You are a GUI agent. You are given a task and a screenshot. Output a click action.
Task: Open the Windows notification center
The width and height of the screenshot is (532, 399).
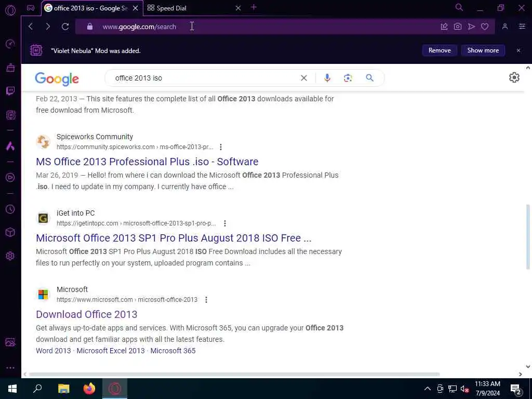tap(516, 389)
